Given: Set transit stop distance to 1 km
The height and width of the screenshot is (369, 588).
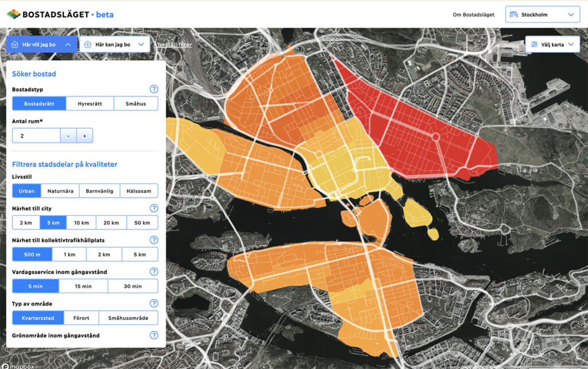Looking at the screenshot, I should click(69, 254).
